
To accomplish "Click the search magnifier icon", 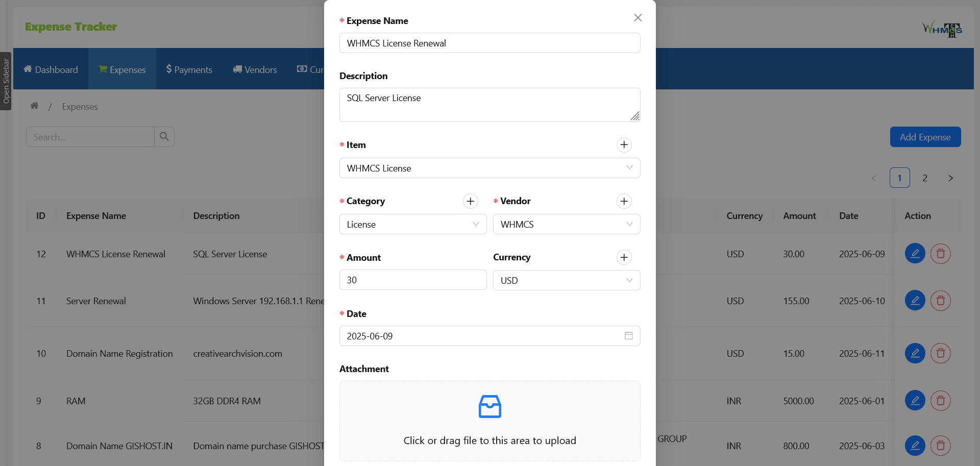I will [164, 137].
